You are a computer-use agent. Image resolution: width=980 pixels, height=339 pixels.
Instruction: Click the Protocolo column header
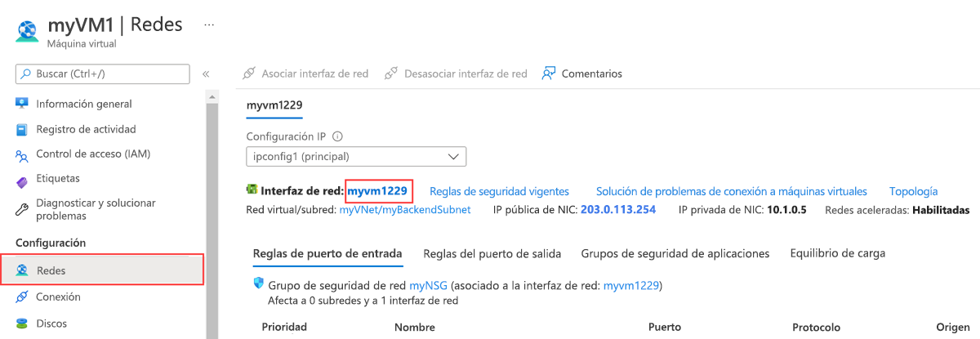click(x=816, y=327)
